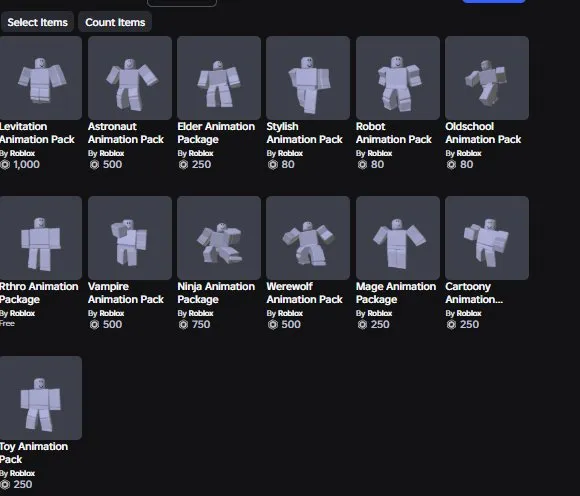Open the Levitation Animation Pack thumbnail
This screenshot has width=580, height=496.
click(x=41, y=78)
